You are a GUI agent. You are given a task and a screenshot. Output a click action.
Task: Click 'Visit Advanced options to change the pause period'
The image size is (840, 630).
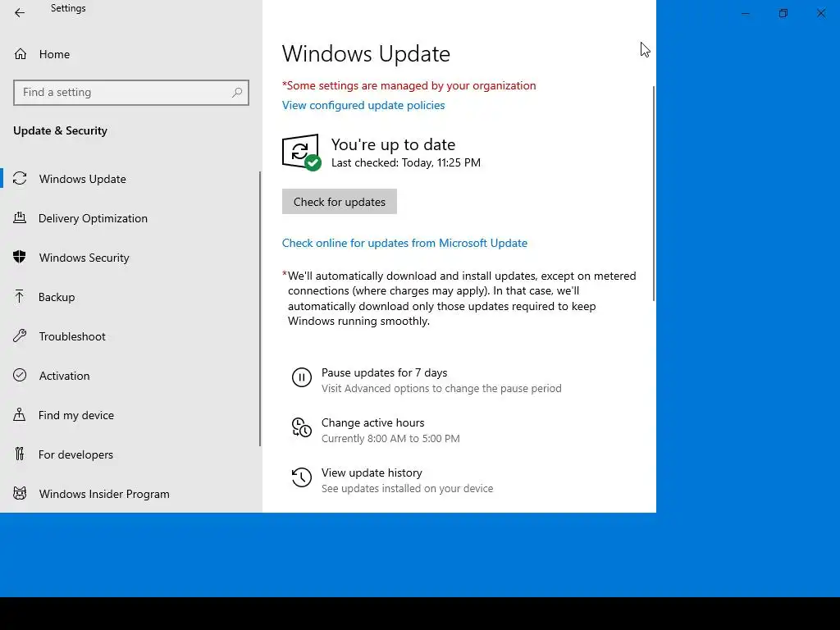(441, 388)
